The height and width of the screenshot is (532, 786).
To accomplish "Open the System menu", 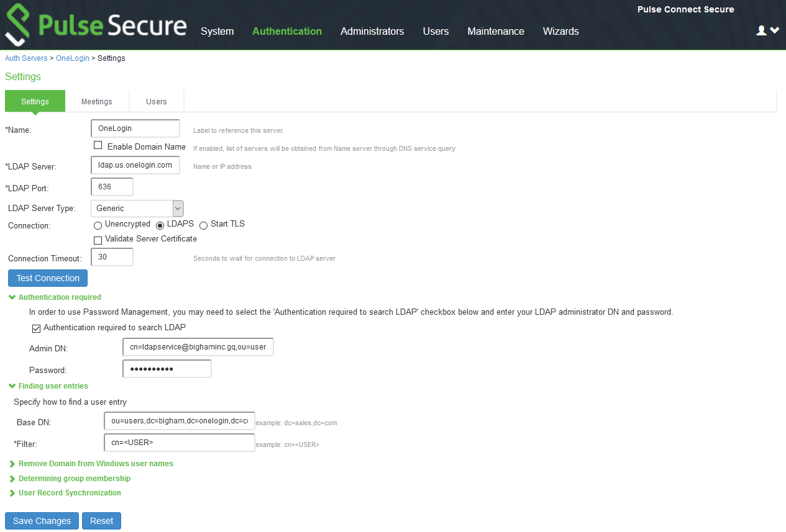I will tap(217, 31).
